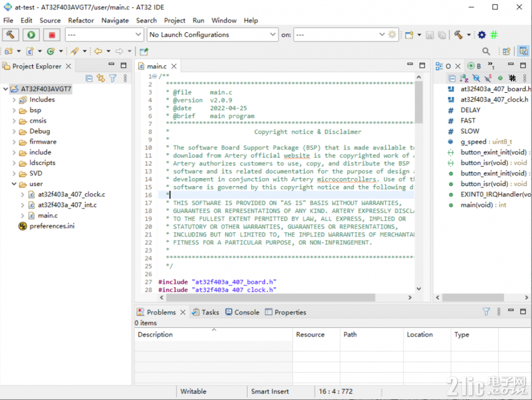Expand the Includes folder arrow
This screenshot has height=400, width=532.
tap(14, 99)
